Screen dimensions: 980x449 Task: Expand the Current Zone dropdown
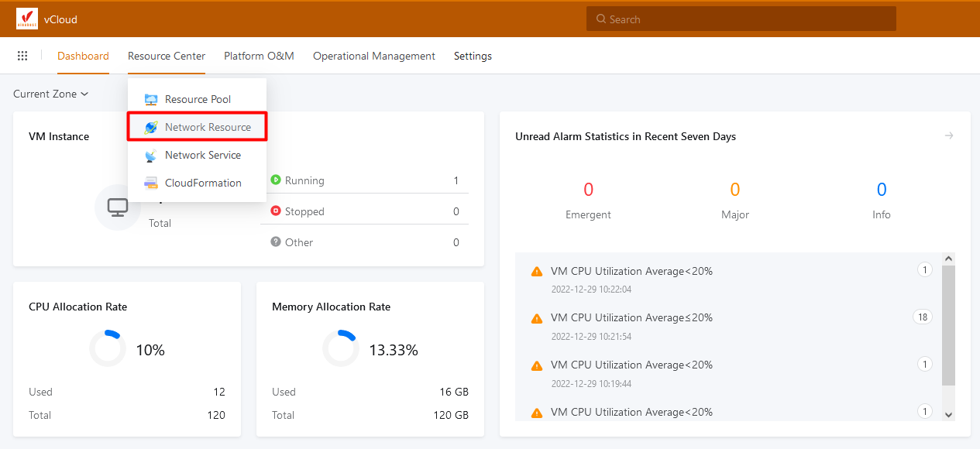(50, 94)
